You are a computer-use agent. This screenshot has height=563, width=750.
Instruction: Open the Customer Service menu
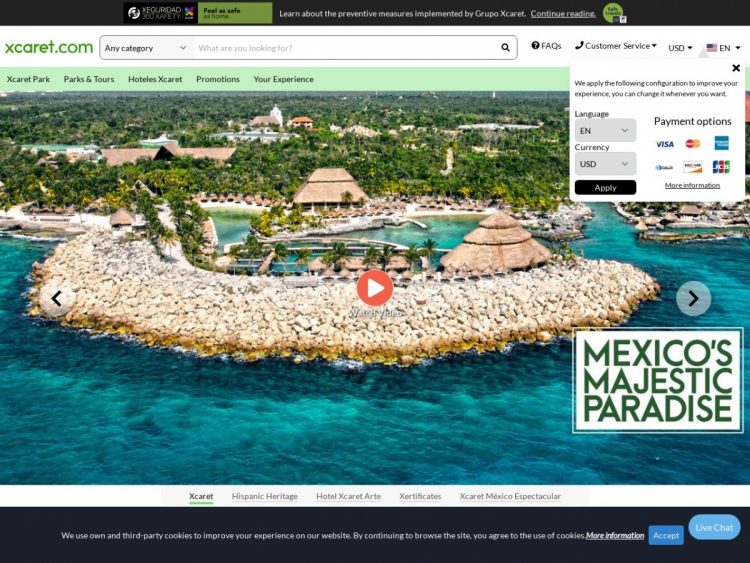tap(616, 46)
